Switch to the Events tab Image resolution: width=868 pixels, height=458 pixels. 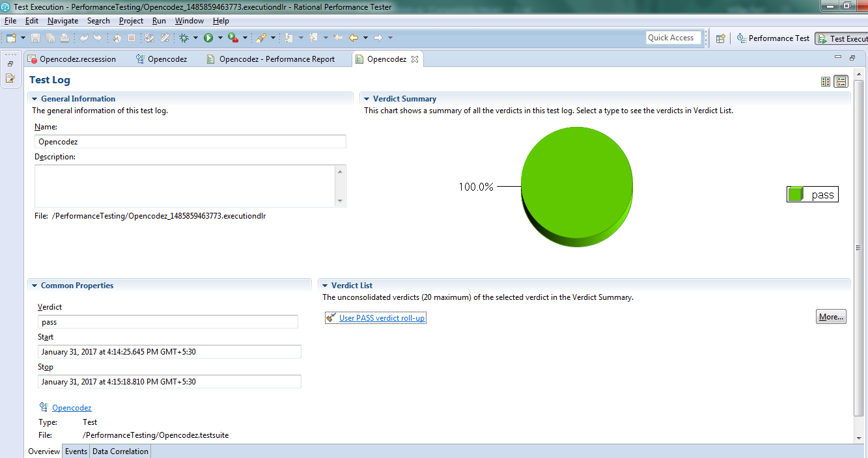pyautogui.click(x=76, y=451)
